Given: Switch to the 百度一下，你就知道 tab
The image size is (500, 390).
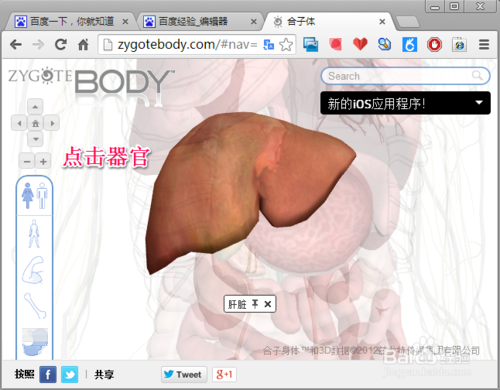Looking at the screenshot, I should point(72,22).
